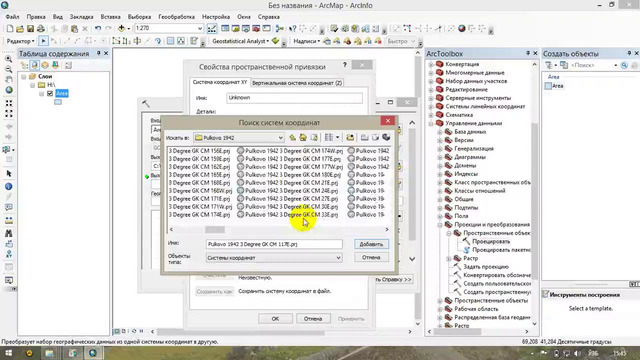This screenshot has width=640, height=360.
Task: Click right arrow of file list scrollbar
Action: click(387, 229)
